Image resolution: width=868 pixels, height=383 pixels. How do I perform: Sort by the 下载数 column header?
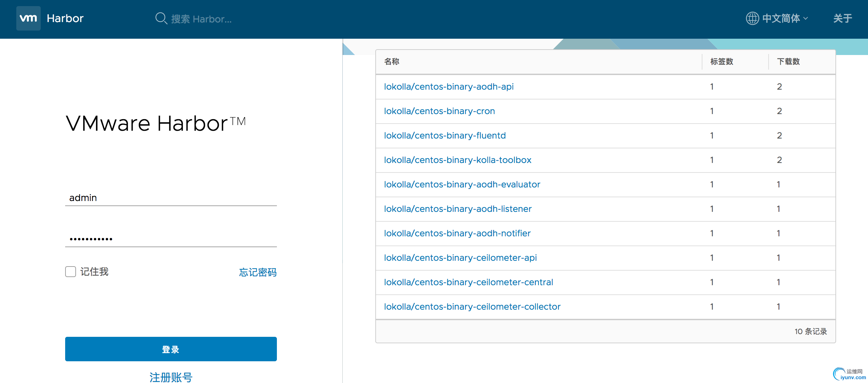pos(789,61)
